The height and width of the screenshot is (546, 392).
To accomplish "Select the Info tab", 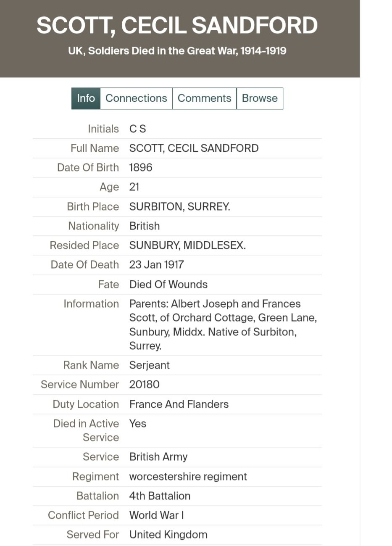I will point(86,98).
